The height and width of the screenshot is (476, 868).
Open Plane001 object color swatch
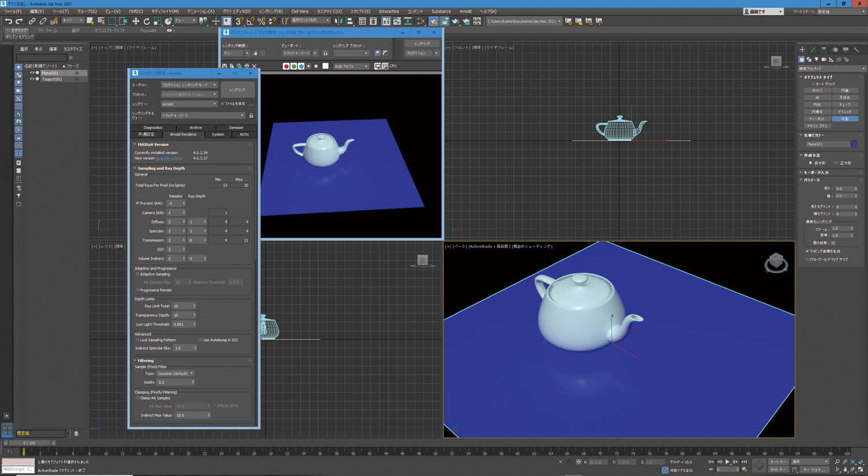tap(854, 144)
